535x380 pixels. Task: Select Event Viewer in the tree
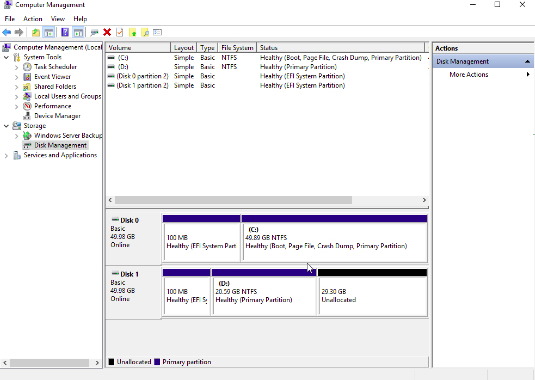pos(53,77)
